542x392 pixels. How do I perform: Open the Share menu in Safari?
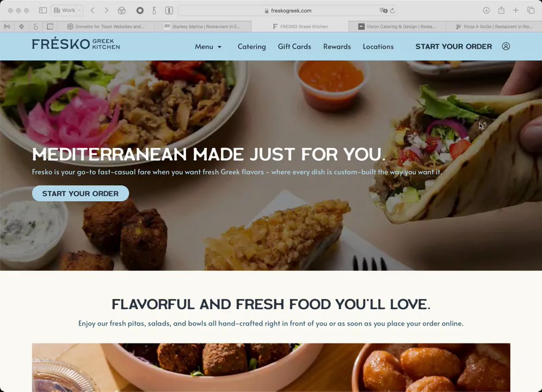pos(501,10)
